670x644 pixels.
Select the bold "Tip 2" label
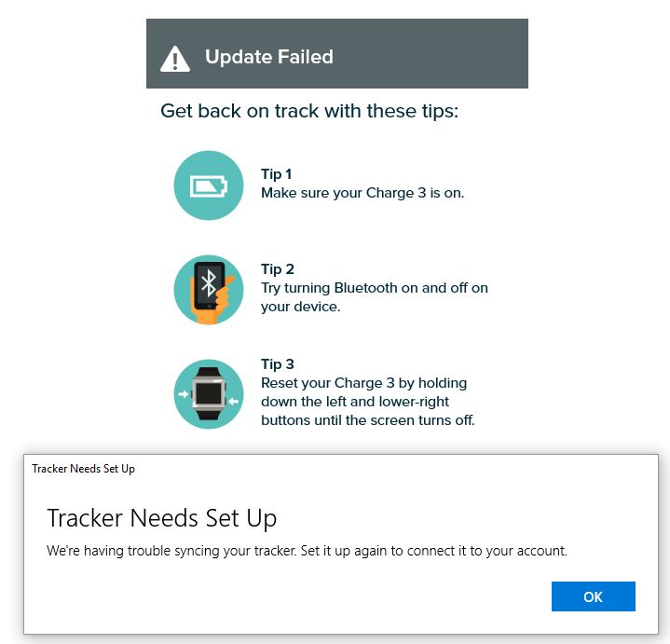278,269
